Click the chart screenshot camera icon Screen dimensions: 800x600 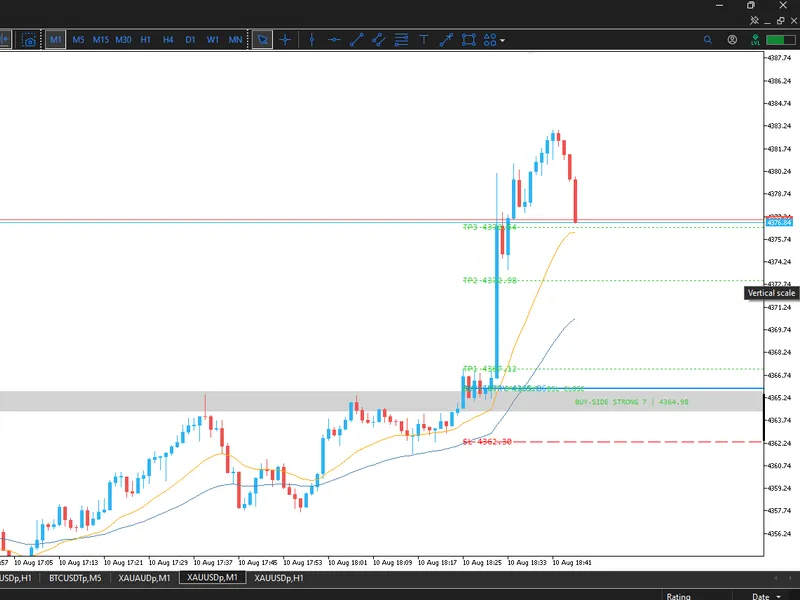[x=29, y=40]
